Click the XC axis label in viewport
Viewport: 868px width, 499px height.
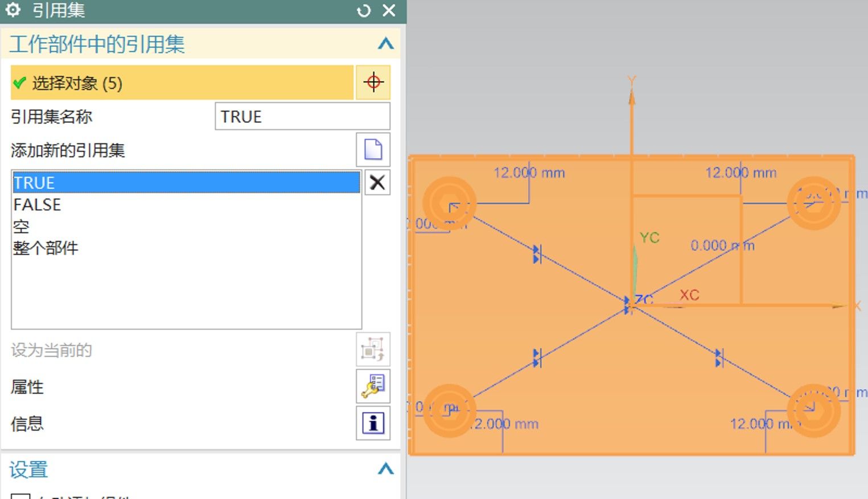tap(689, 295)
